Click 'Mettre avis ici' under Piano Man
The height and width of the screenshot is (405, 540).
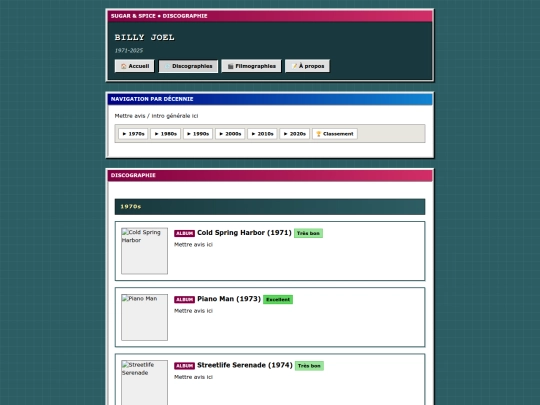(194, 311)
